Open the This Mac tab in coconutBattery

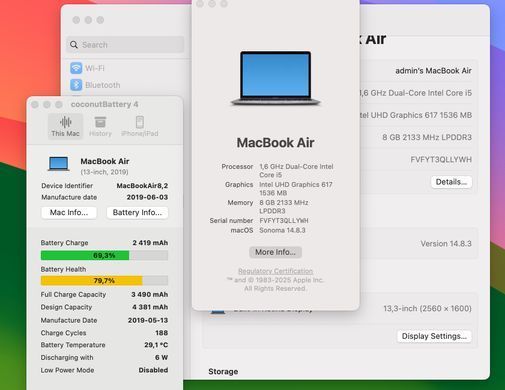65,126
